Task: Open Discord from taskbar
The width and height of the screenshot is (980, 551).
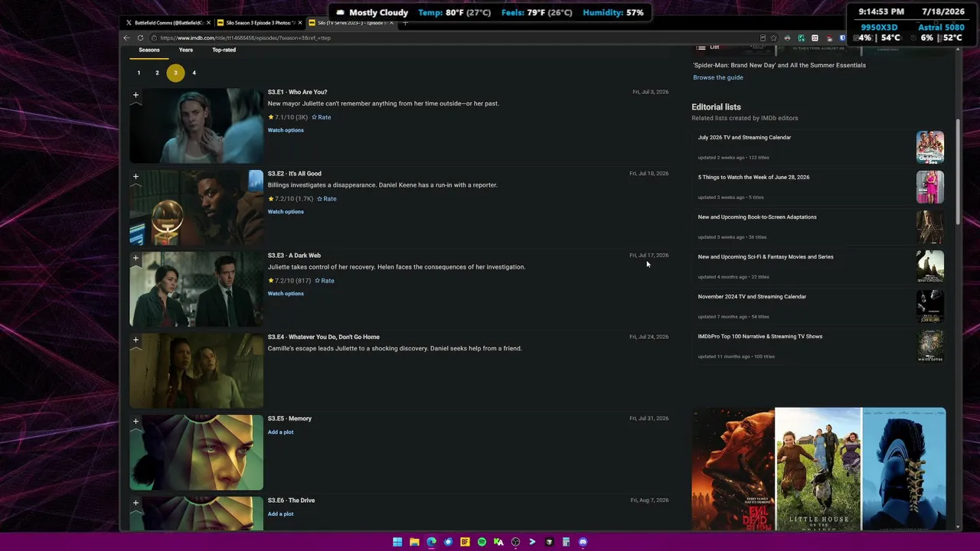Action: pyautogui.click(x=583, y=542)
